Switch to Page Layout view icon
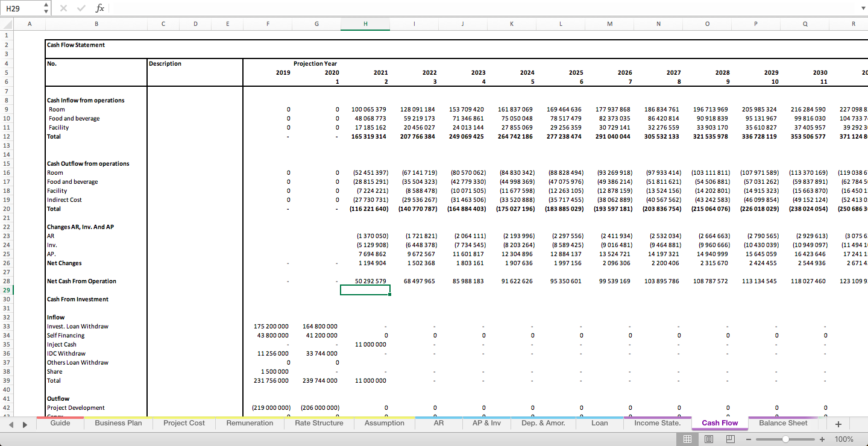The image size is (868, 446). click(709, 439)
